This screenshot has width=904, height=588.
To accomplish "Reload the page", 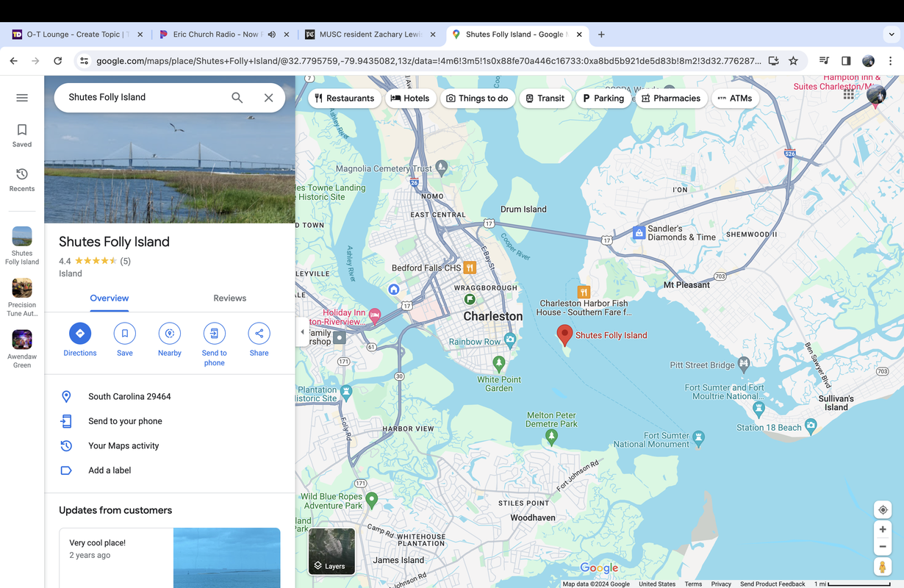I will click(57, 61).
